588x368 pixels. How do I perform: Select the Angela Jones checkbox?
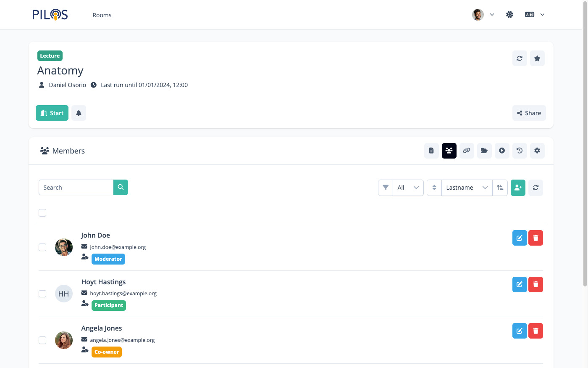pos(42,340)
